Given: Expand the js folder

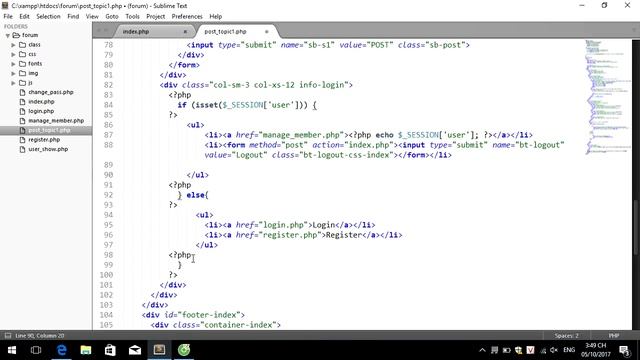Looking at the screenshot, I should (13, 83).
